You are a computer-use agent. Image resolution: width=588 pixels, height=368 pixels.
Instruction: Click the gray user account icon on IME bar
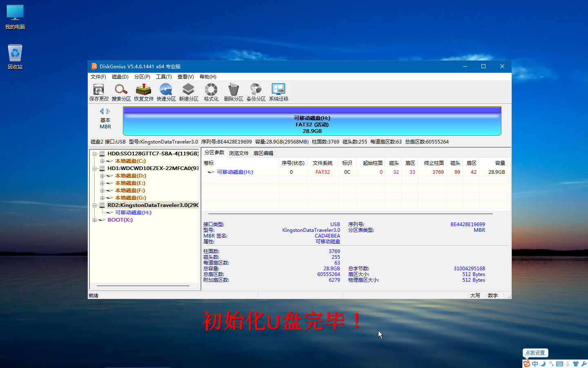[568, 364]
